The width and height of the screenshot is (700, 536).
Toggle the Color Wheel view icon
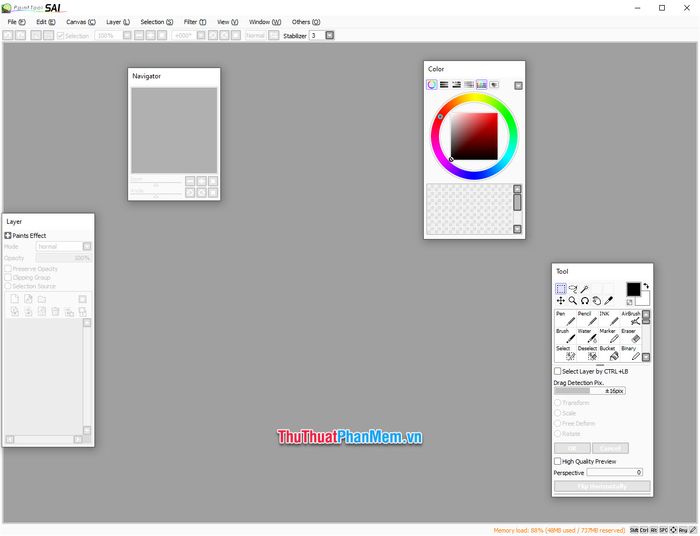point(432,84)
